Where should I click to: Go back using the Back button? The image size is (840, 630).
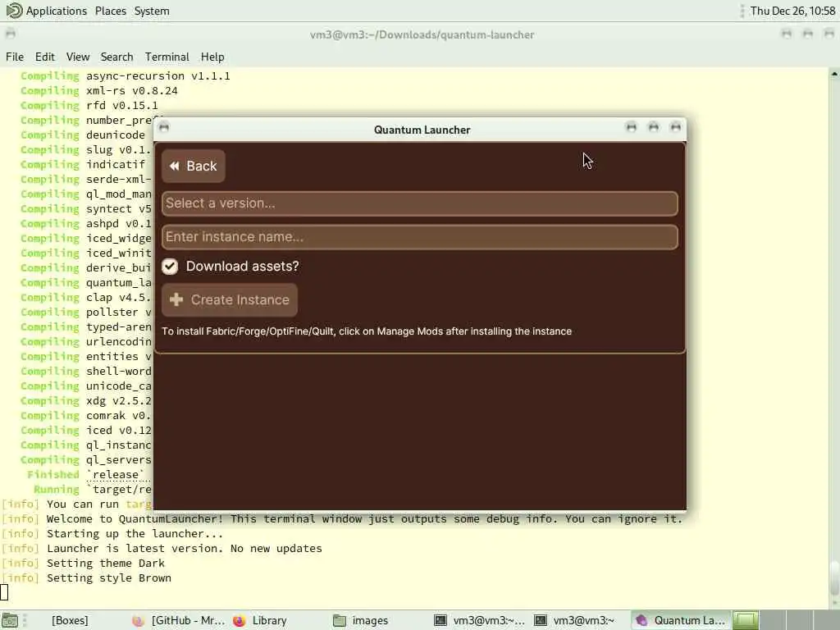(194, 166)
